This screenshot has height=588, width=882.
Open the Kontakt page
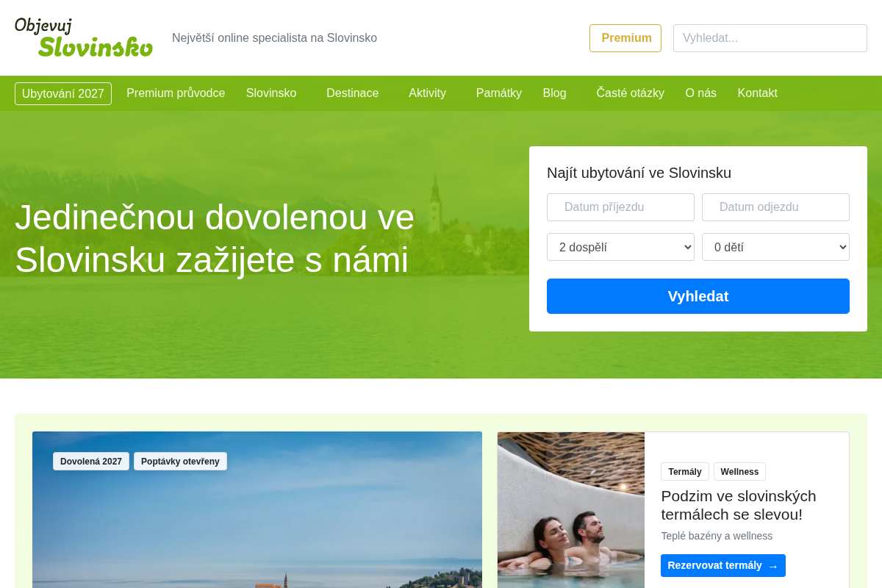[758, 93]
